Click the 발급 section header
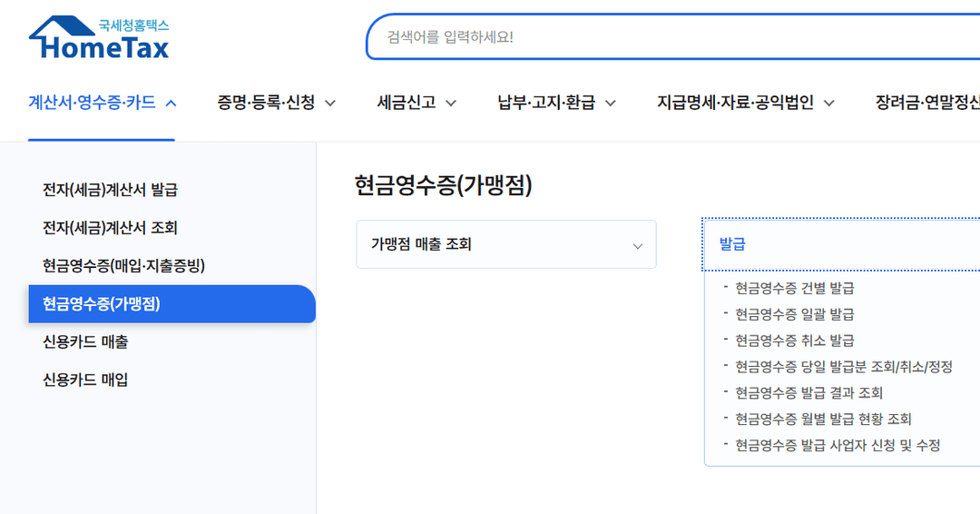This screenshot has height=514, width=980. point(841,244)
